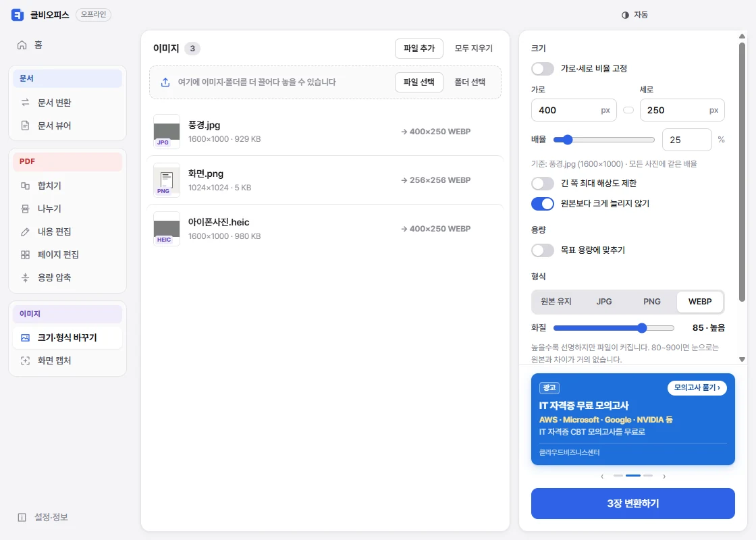Click the 배율 slider handle
Viewport: 756px width, 540px height.
(568, 140)
